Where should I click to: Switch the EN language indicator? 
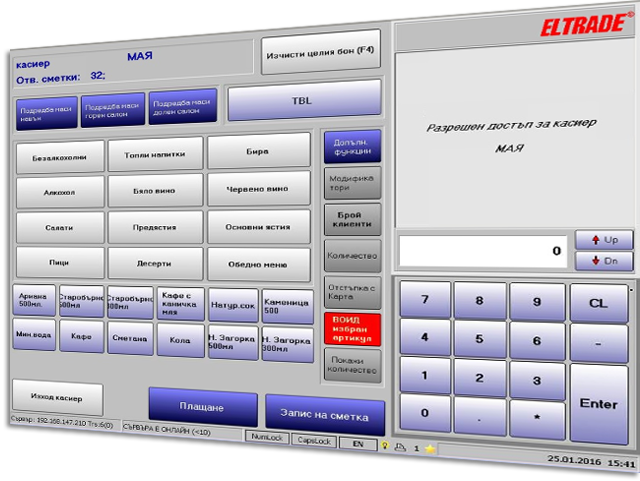click(358, 444)
